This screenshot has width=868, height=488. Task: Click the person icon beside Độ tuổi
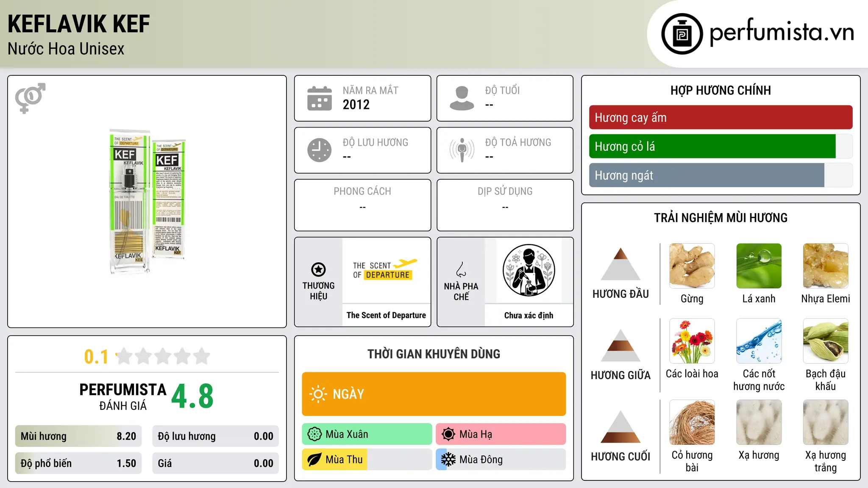coord(462,98)
